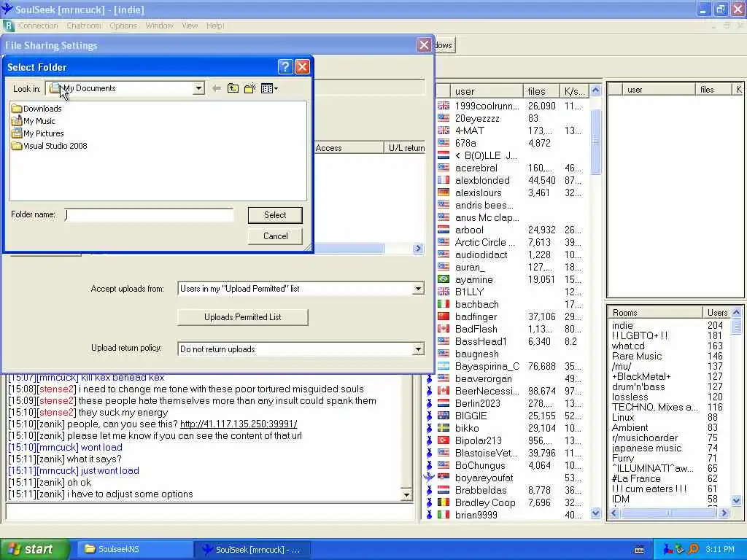The width and height of the screenshot is (747, 560).
Task: Close the Select Folder dialog
Action: click(303, 66)
